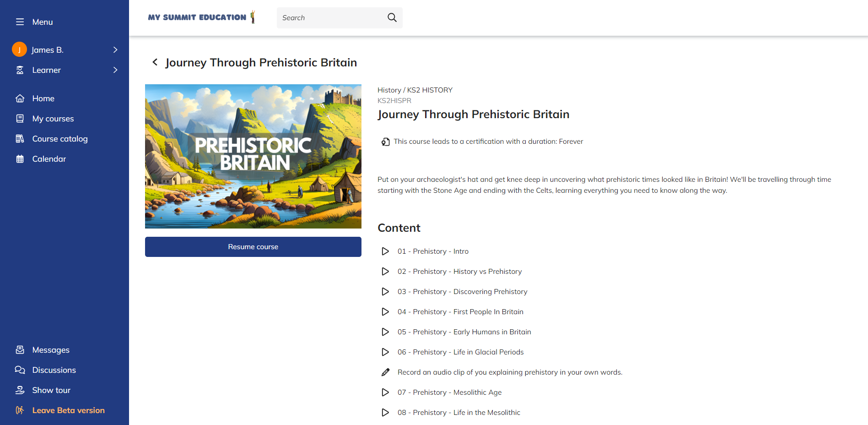Click the Discussions chat bubbles icon
This screenshot has width=868, height=425.
click(20, 370)
